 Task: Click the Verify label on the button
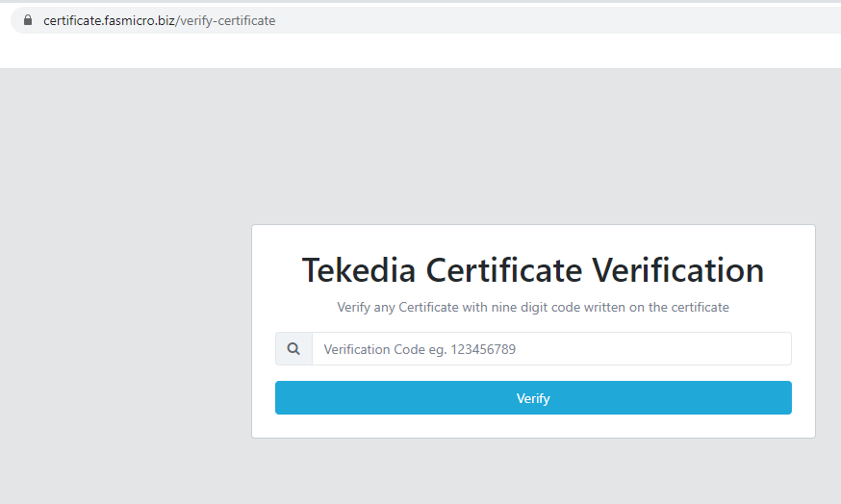click(533, 398)
